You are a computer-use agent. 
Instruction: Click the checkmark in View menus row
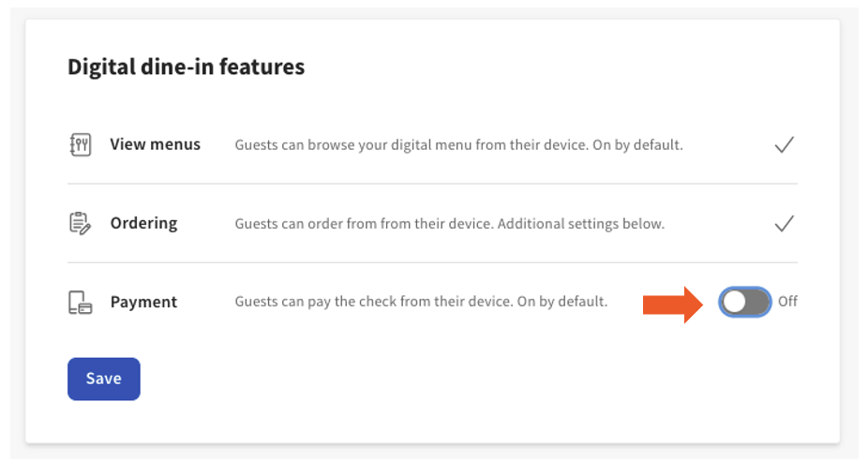tap(785, 145)
